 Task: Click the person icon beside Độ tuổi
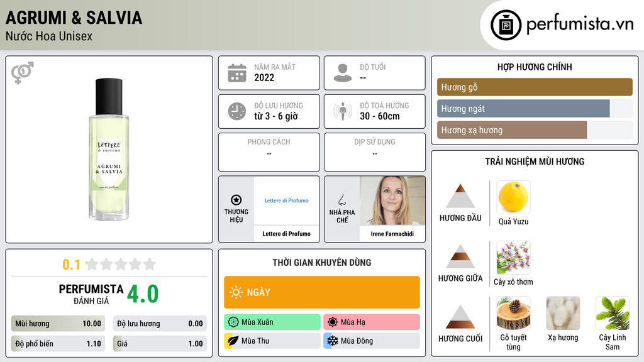coord(343,73)
